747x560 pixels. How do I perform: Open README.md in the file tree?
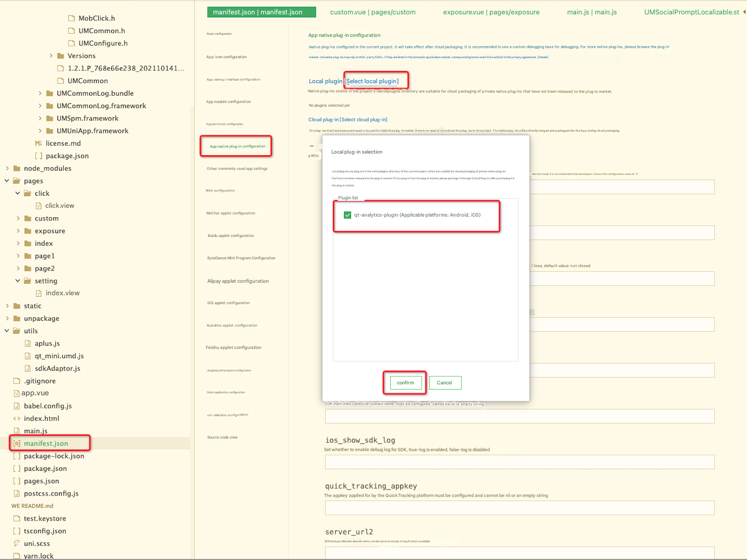[32, 506]
